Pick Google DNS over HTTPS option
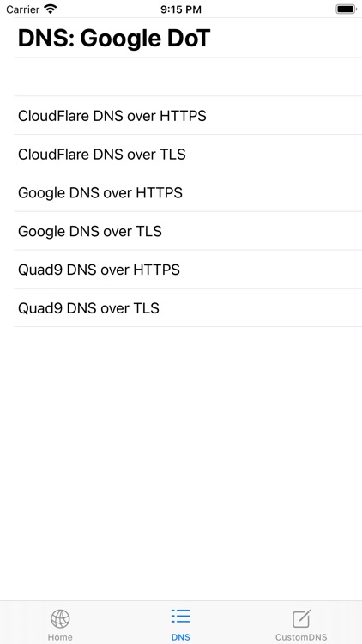 [188, 192]
